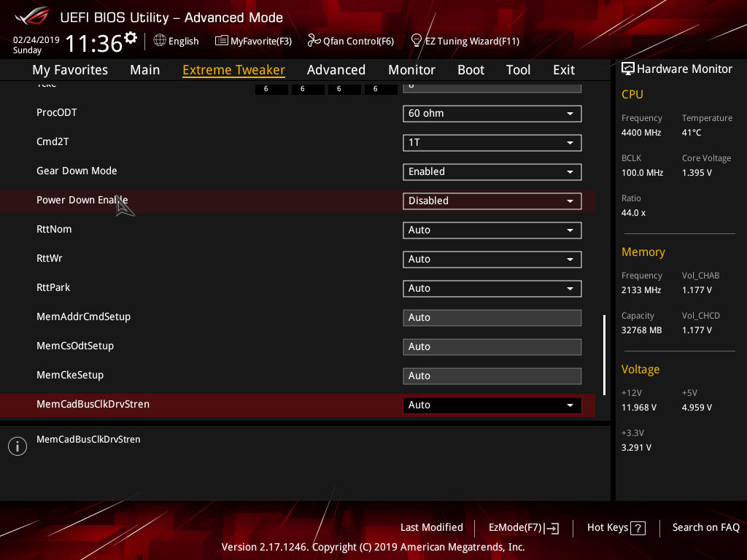Screen dimensions: 747x560
Task: Click the Search on FAQ link
Action: tap(706, 528)
